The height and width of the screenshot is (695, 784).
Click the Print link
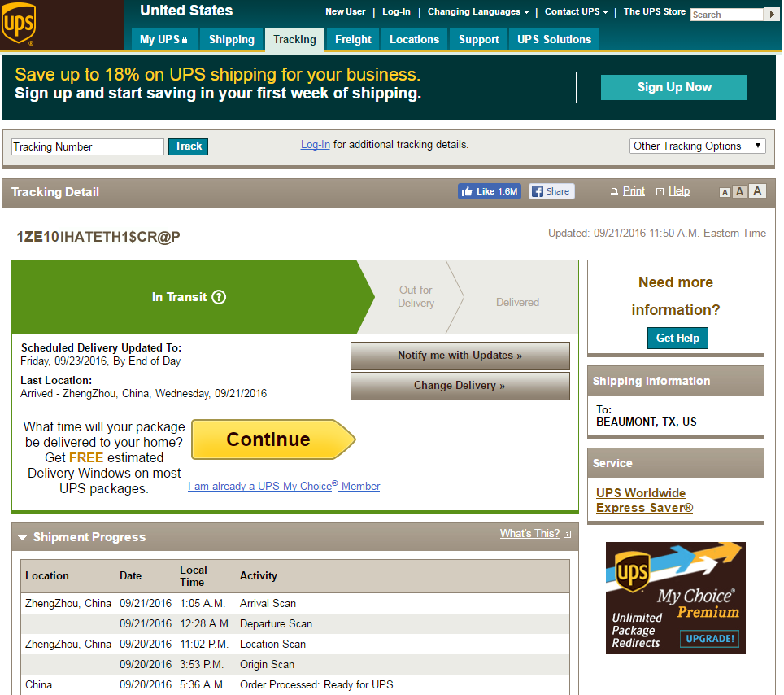click(x=634, y=191)
